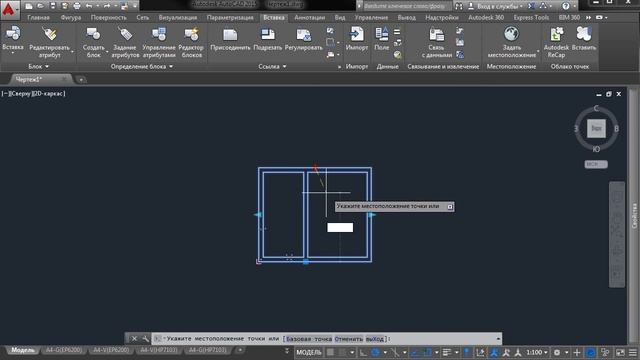Click the Подрезать clip tool

pos(268,39)
